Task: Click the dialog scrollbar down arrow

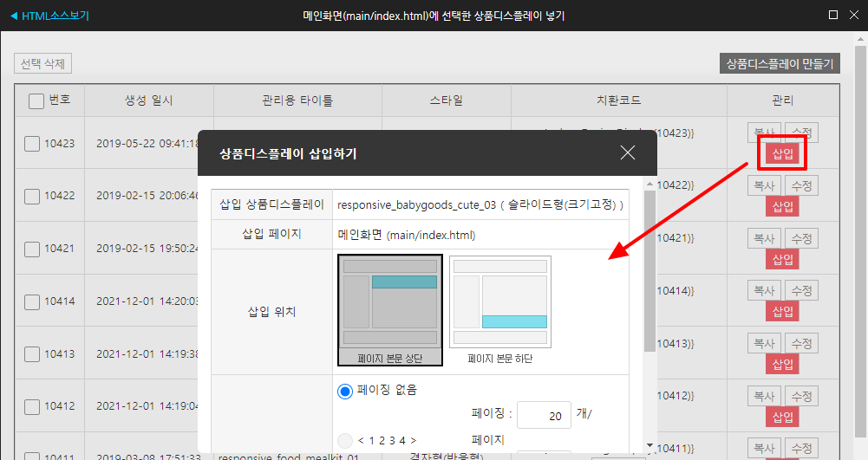Action: pyautogui.click(x=649, y=445)
